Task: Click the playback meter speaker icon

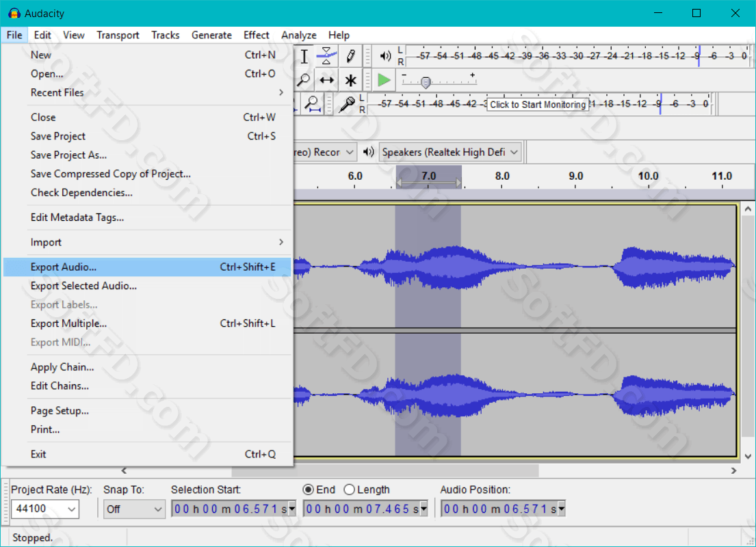Action: point(384,56)
